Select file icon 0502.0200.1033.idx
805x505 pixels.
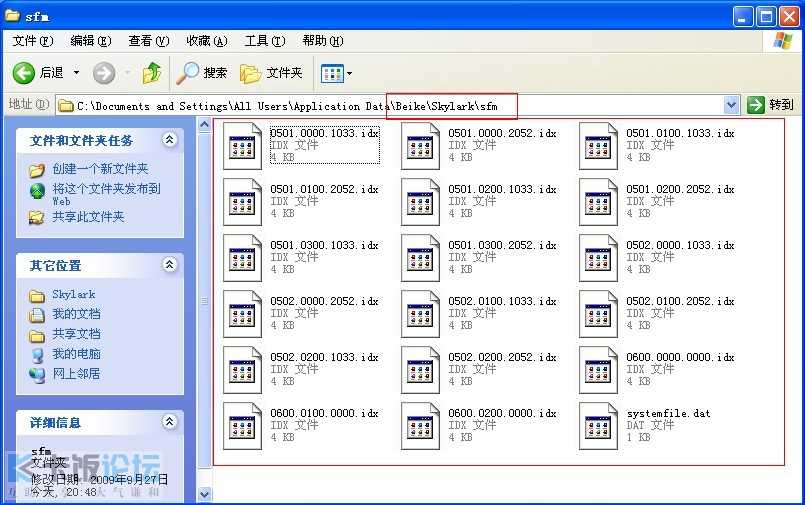242,370
